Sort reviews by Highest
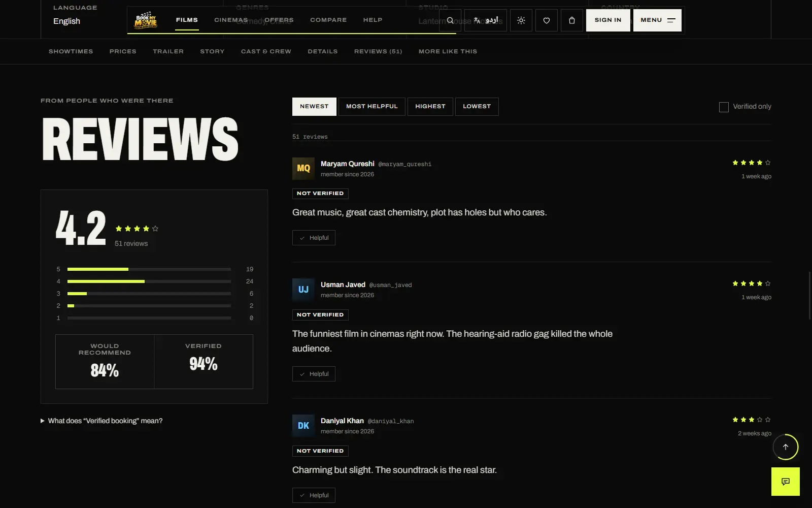The width and height of the screenshot is (812, 508). pos(430,107)
